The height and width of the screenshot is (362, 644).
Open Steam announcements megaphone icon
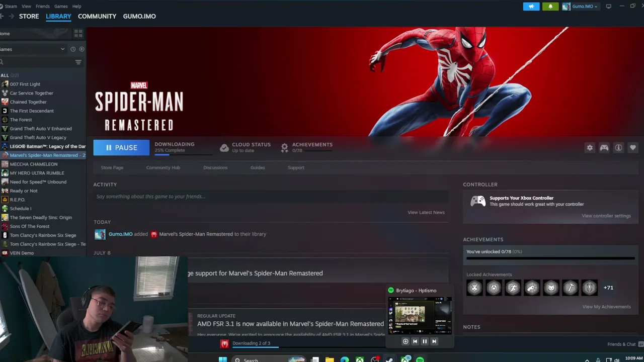[x=531, y=7]
